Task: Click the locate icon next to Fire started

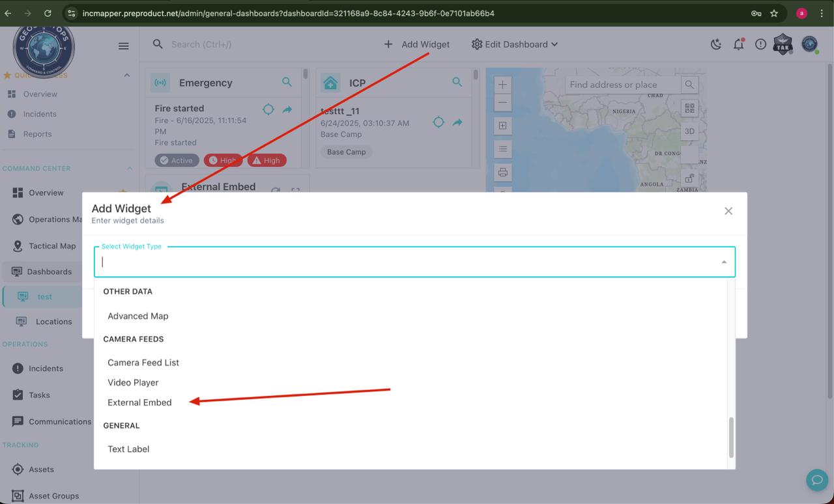Action: pyautogui.click(x=268, y=110)
